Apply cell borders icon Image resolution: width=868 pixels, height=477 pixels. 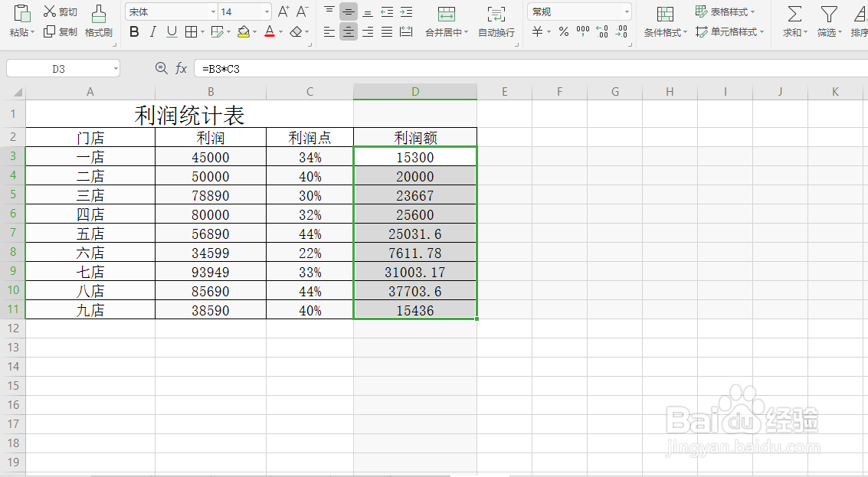191,32
